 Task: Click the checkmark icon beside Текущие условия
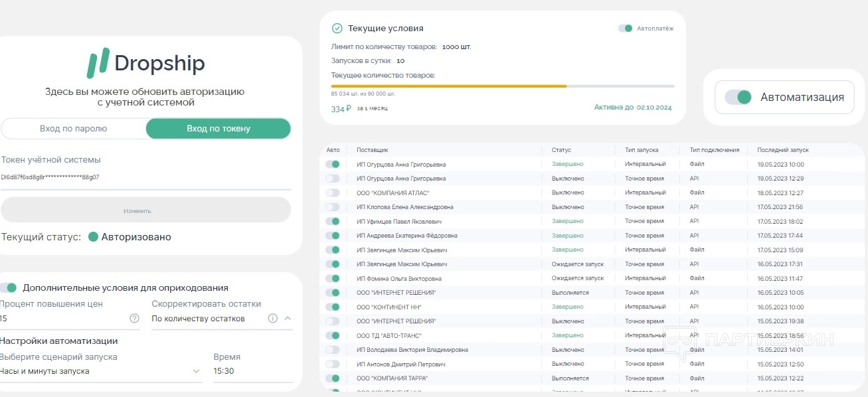click(x=337, y=29)
